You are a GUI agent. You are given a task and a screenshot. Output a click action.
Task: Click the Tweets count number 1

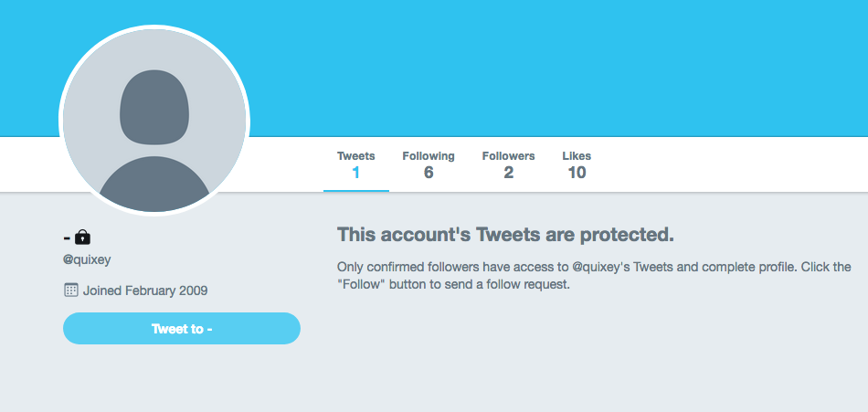pos(355,173)
